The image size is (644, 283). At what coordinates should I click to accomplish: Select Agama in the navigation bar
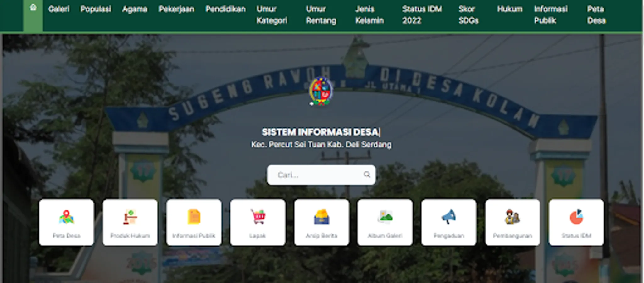click(135, 9)
